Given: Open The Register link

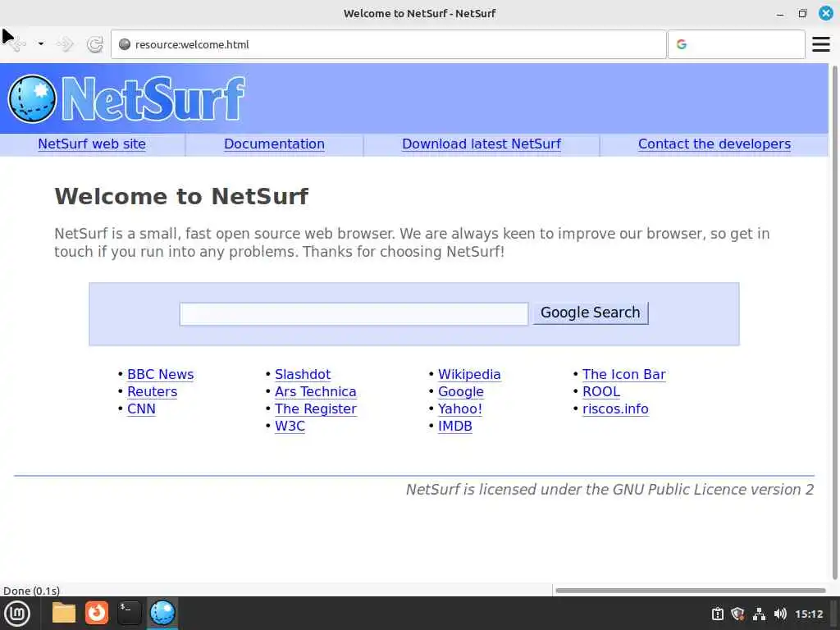Looking at the screenshot, I should pyautogui.click(x=316, y=409).
